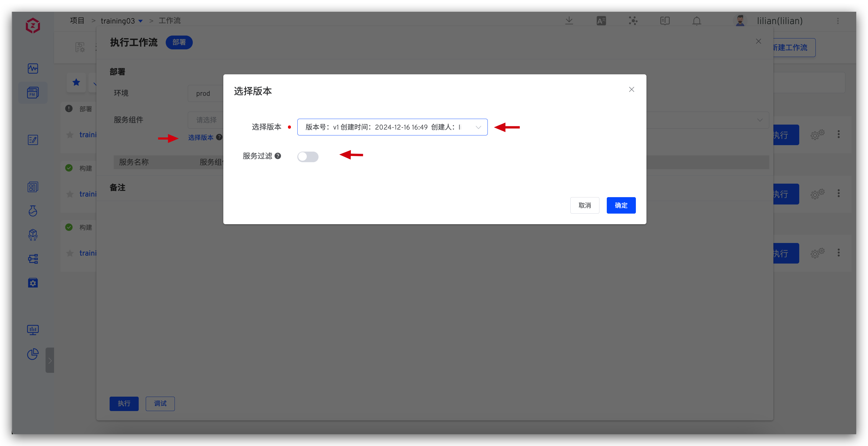Close the 执行工作流 panel
The height and width of the screenshot is (446, 868).
click(x=758, y=41)
